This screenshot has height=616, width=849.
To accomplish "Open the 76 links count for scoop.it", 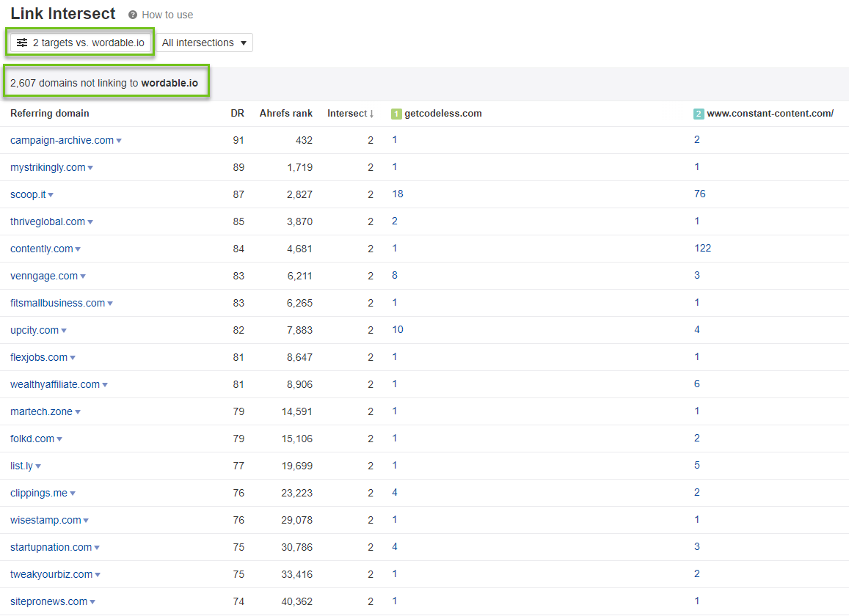I will [x=700, y=194].
